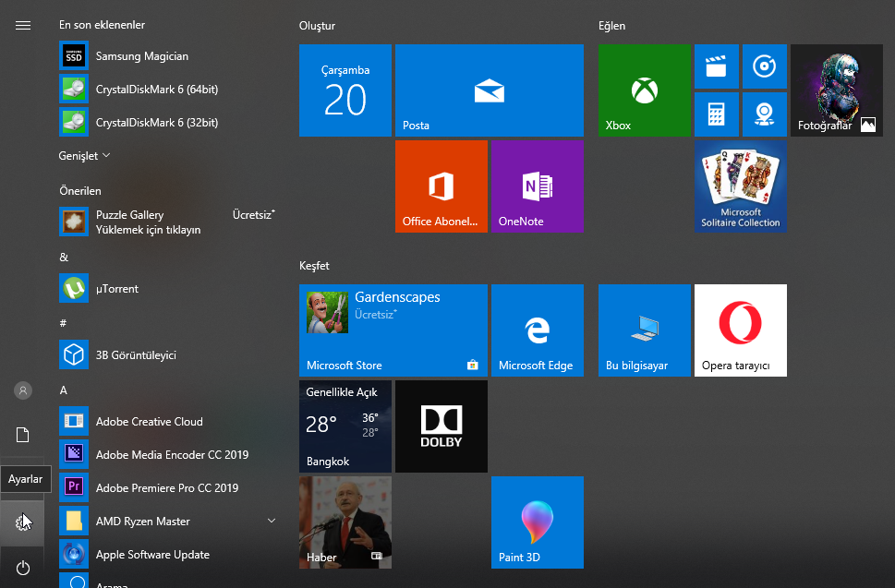895x588 pixels.
Task: Launch CrystalDiskMark 6 (32bit)
Action: pyautogui.click(x=168, y=122)
